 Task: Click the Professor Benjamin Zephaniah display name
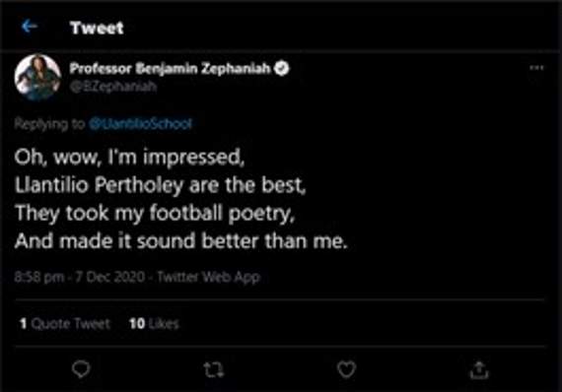pyautogui.click(x=170, y=68)
